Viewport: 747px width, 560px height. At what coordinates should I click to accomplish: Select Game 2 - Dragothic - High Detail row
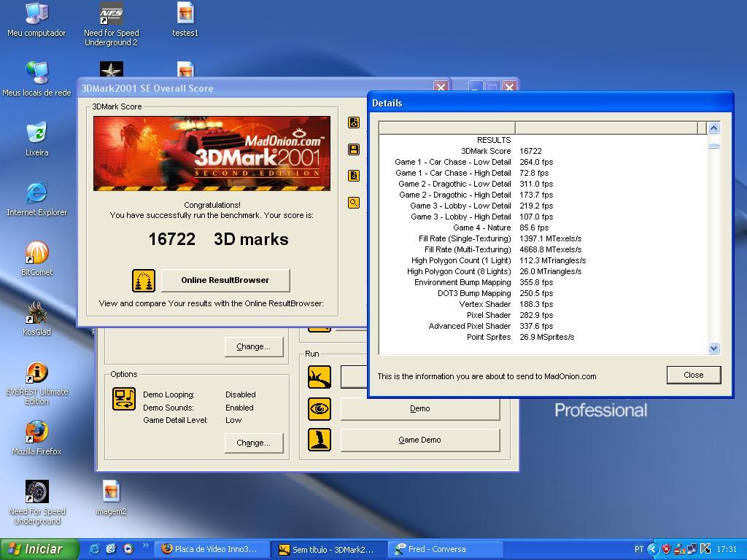(543, 195)
